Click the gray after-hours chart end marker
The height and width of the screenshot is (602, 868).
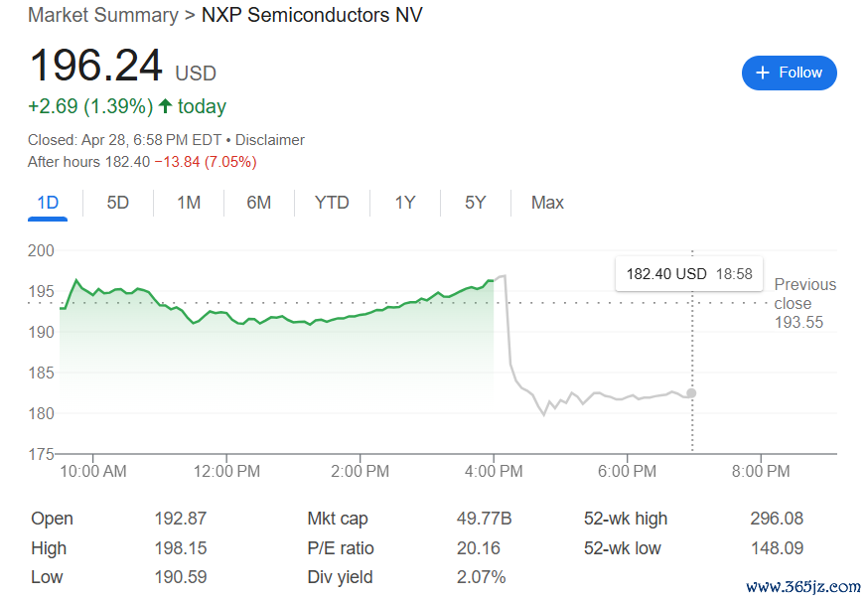[x=691, y=393]
